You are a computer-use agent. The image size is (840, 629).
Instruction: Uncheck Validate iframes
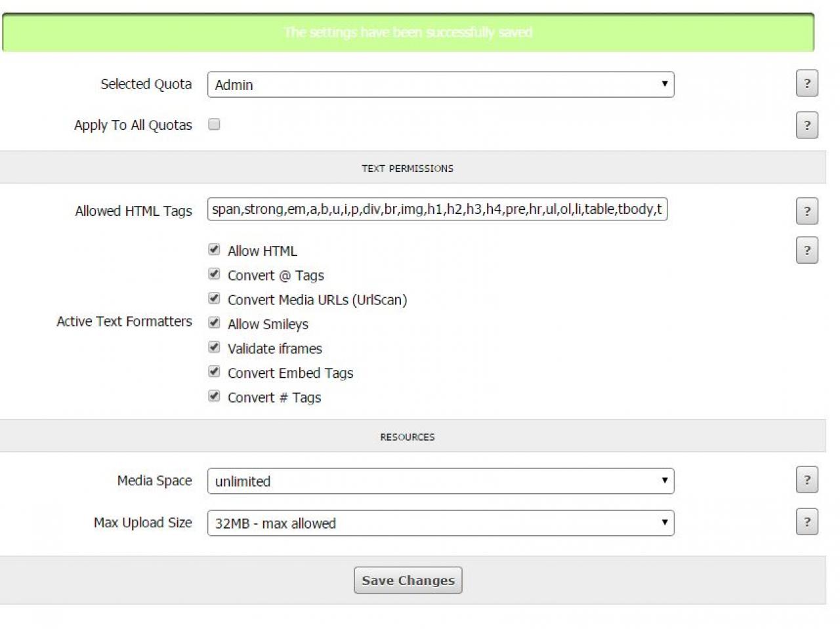tap(214, 347)
